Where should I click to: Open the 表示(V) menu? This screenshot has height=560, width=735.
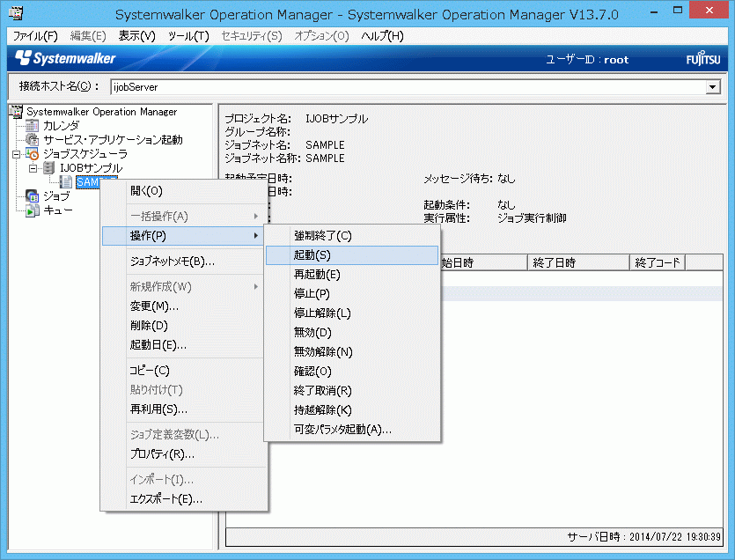136,36
